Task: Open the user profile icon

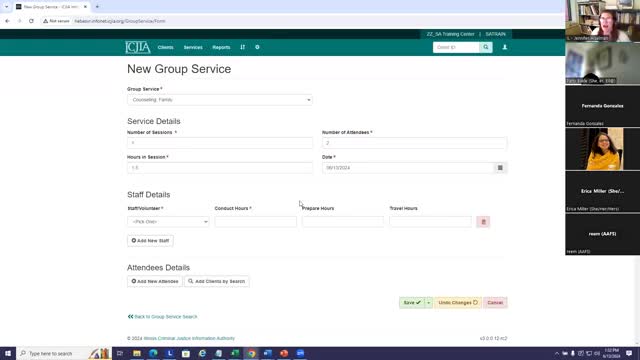Action: coord(505,47)
